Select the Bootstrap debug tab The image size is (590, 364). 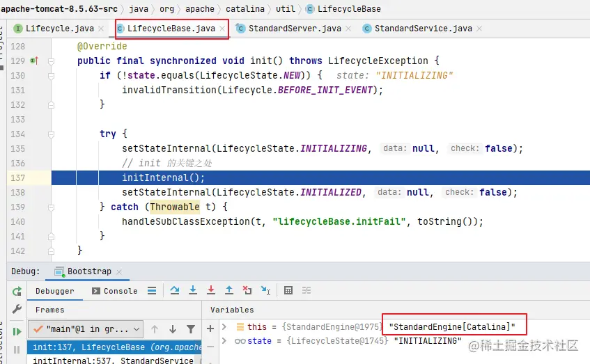pyautogui.click(x=89, y=271)
